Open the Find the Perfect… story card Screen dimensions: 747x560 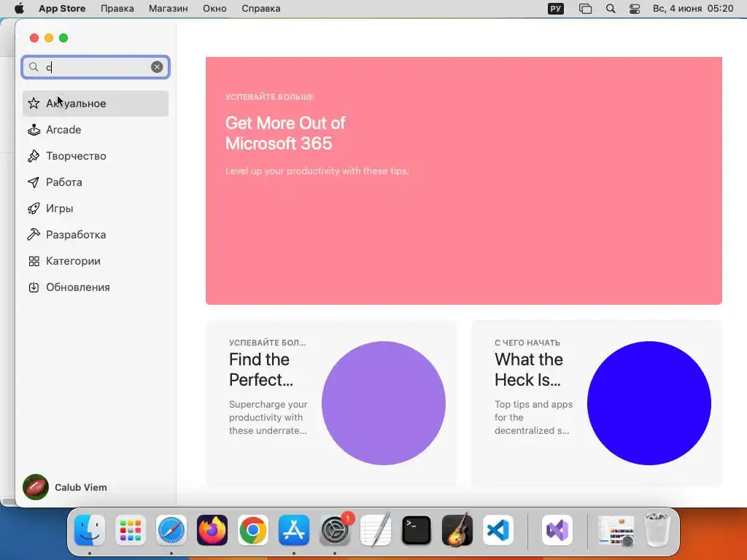[331, 402]
